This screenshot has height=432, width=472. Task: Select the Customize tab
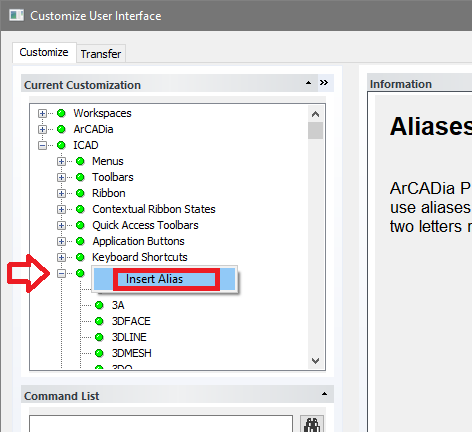pyautogui.click(x=44, y=52)
